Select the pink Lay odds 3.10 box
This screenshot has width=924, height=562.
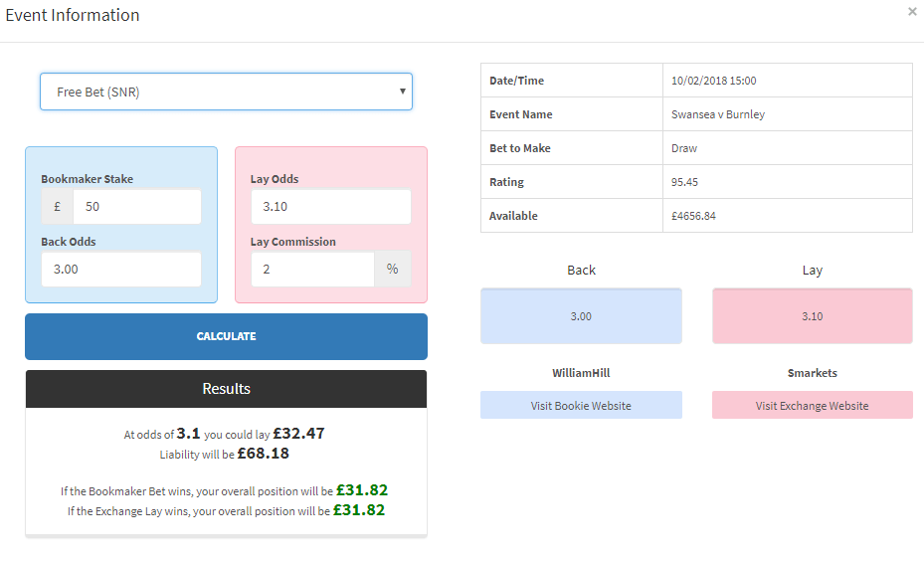tap(813, 316)
